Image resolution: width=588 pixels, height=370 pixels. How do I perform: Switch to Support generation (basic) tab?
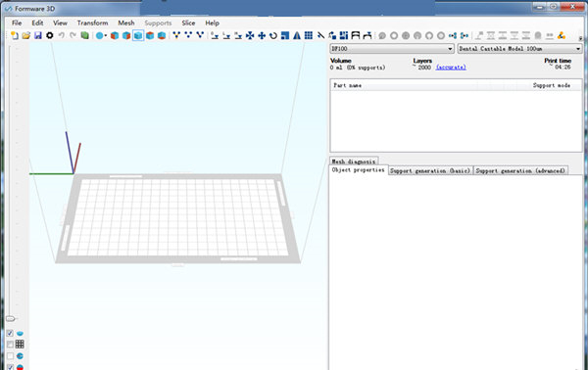(430, 170)
